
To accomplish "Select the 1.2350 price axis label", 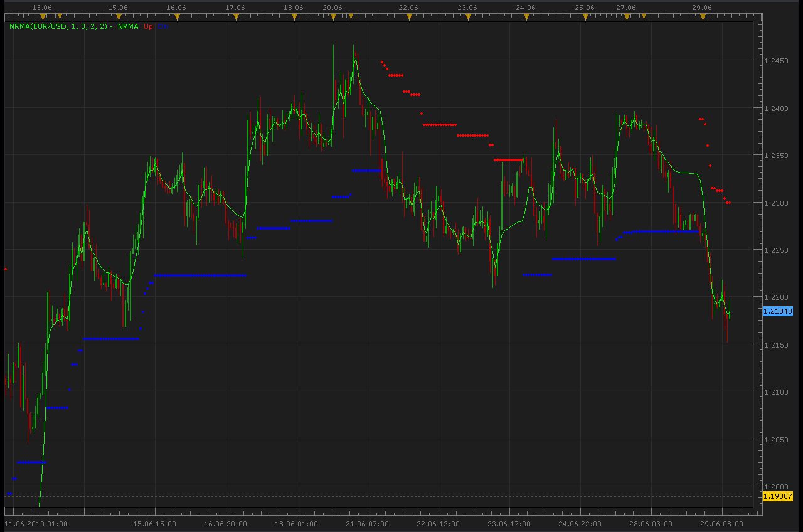I will [777, 156].
